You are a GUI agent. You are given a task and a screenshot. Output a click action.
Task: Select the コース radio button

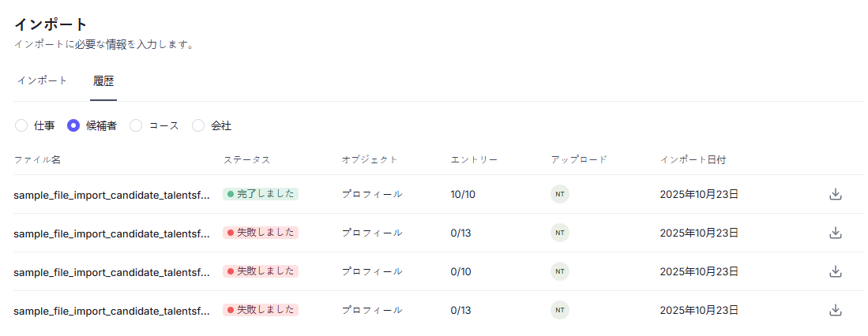tap(136, 125)
